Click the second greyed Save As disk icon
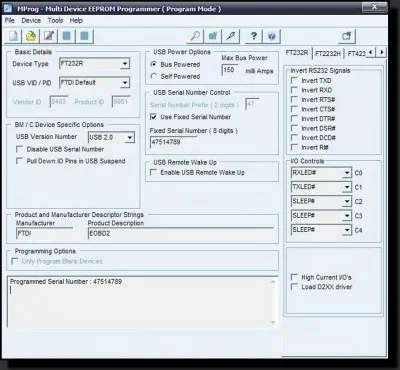 [x=85, y=36]
